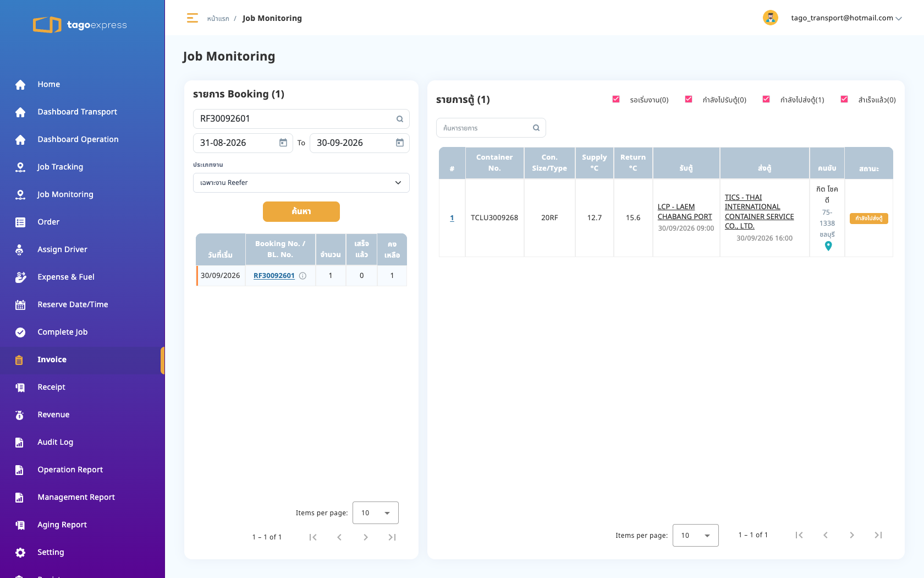Toggle สำเร็จแล้ว(0) status checkbox

click(x=844, y=99)
